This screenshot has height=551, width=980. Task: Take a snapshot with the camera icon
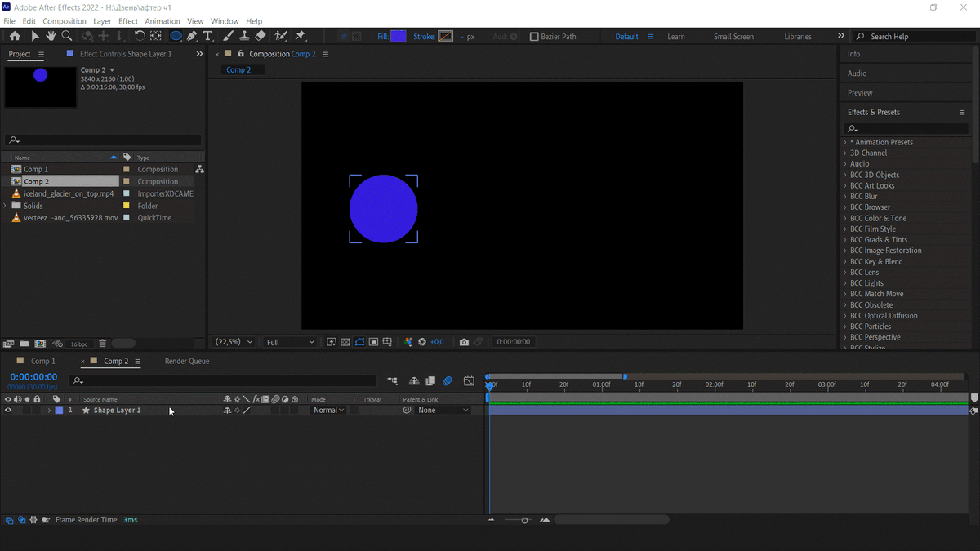pos(464,342)
